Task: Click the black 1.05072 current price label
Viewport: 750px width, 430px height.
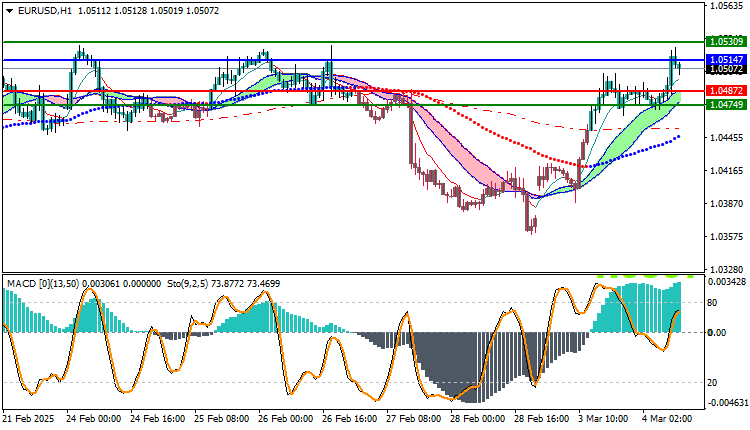Action: pyautogui.click(x=726, y=69)
